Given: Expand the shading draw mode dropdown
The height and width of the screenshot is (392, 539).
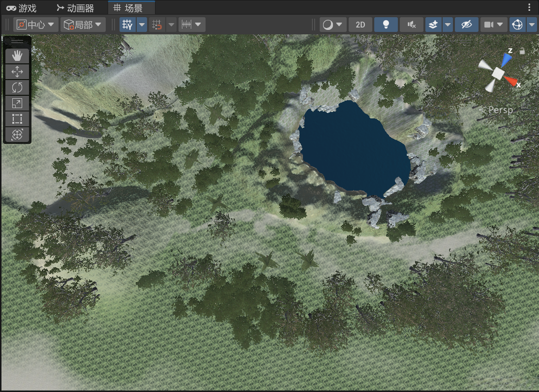Looking at the screenshot, I should (333, 25).
